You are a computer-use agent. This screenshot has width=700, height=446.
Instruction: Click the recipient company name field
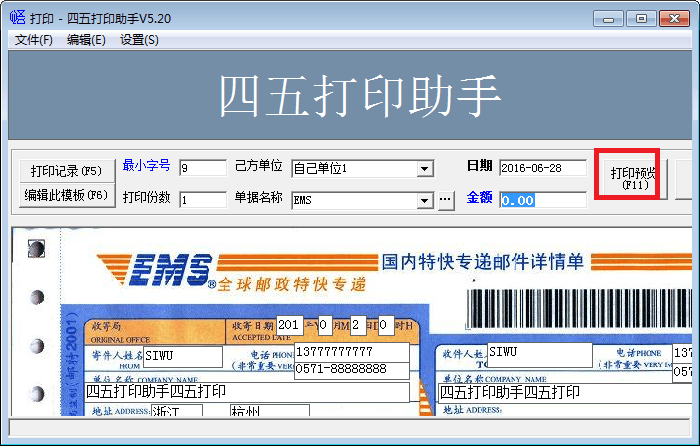(565, 393)
